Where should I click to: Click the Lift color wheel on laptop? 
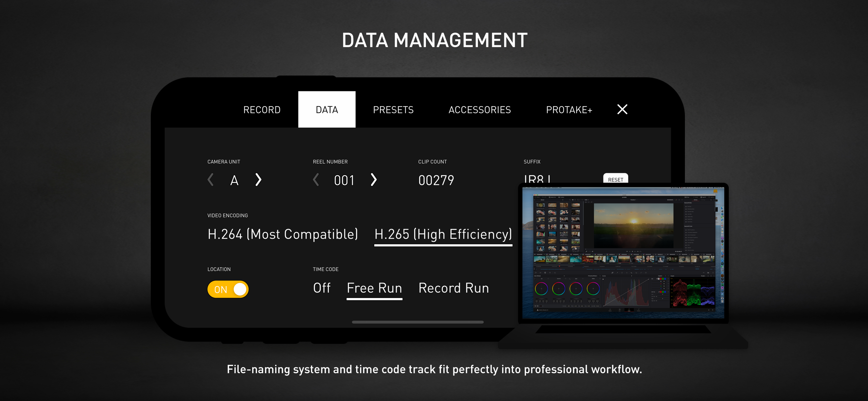541,289
